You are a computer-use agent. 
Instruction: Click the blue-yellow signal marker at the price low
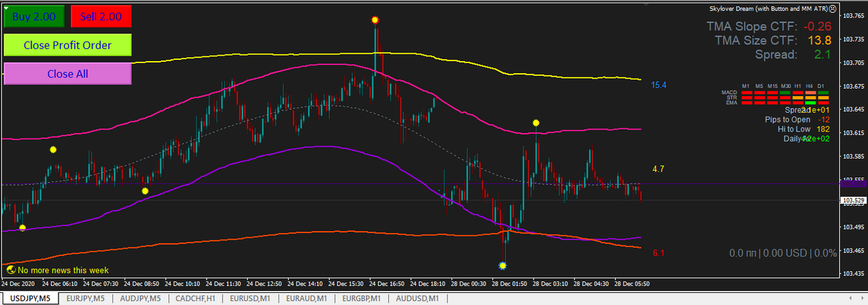tap(503, 266)
